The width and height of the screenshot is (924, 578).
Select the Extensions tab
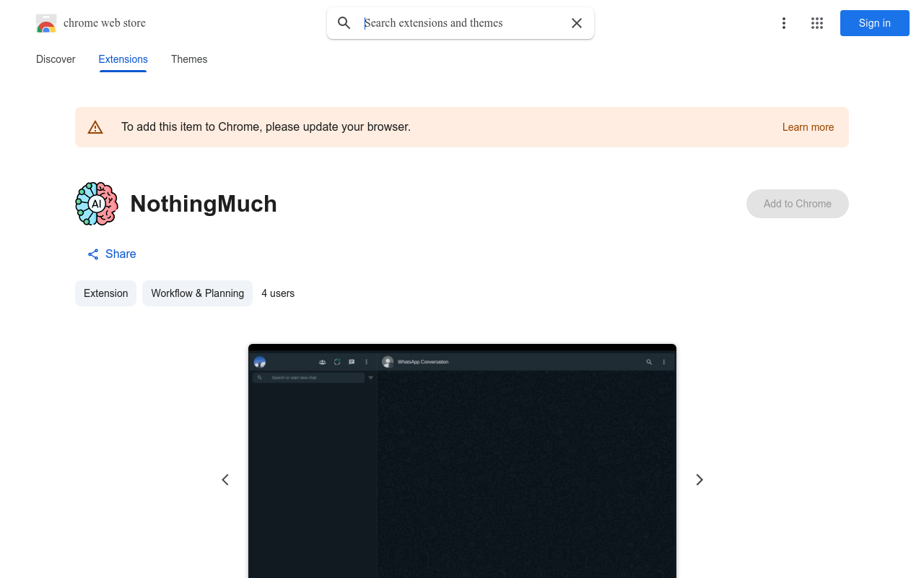coord(123,59)
